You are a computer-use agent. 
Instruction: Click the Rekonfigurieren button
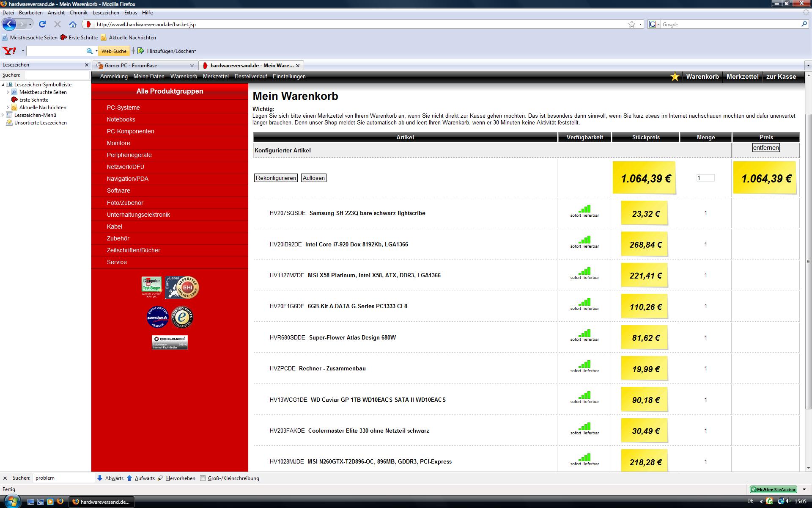tap(276, 178)
